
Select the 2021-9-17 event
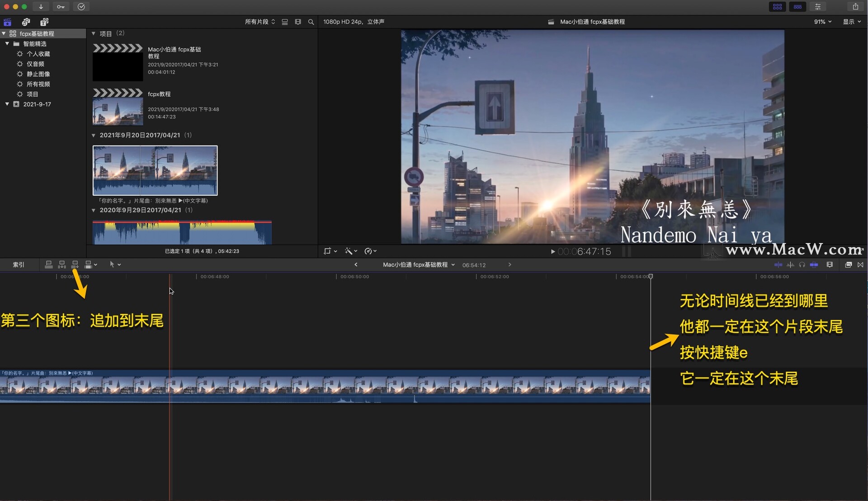37,104
